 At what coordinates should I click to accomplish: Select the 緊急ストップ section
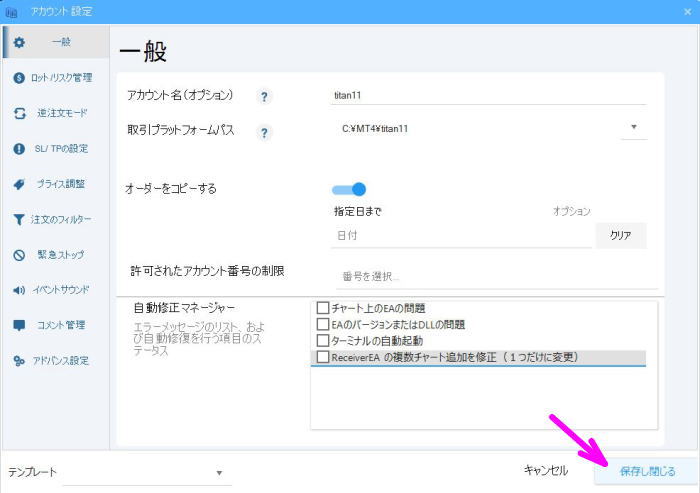point(55,255)
